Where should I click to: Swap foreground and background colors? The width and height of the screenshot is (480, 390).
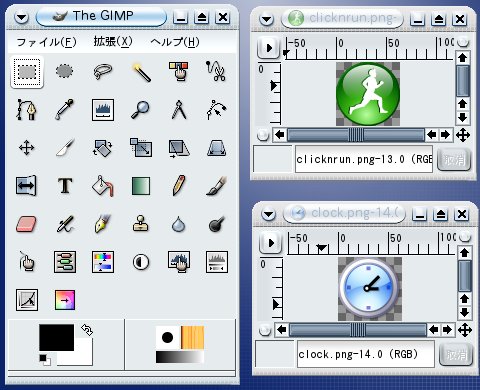(x=87, y=330)
